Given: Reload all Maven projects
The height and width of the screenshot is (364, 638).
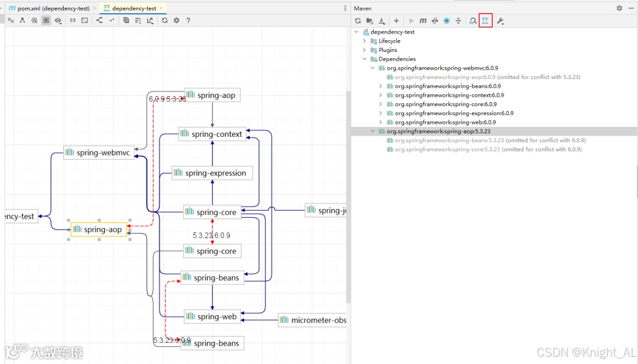Looking at the screenshot, I should click(x=358, y=21).
